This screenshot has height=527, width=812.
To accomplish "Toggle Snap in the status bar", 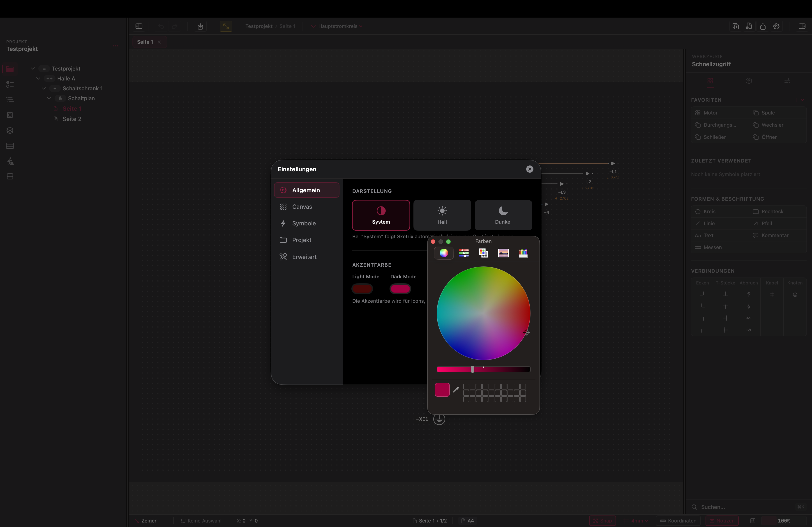I will coord(602,520).
